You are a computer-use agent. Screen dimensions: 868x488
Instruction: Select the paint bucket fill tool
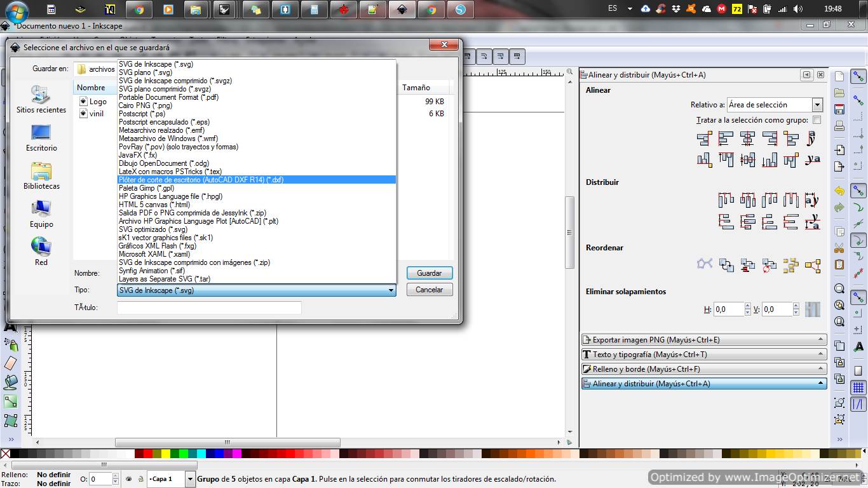click(x=11, y=382)
